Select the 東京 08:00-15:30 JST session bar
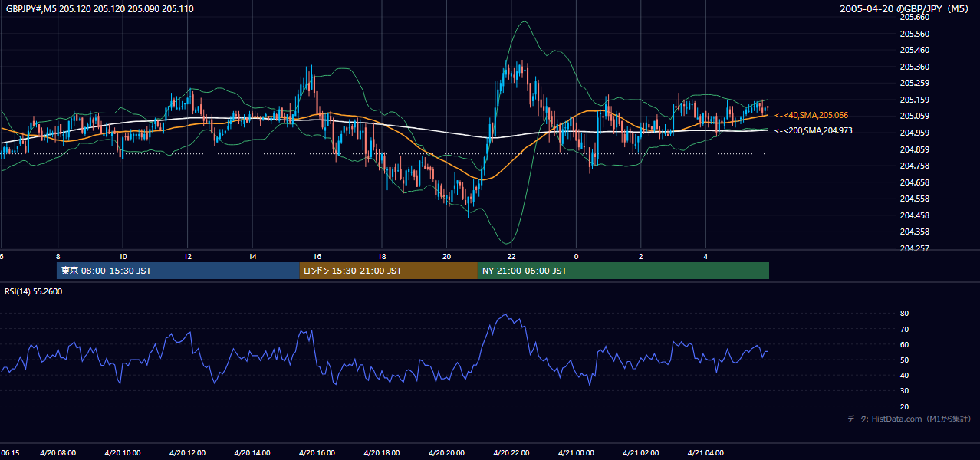The image size is (980, 460). (x=178, y=271)
